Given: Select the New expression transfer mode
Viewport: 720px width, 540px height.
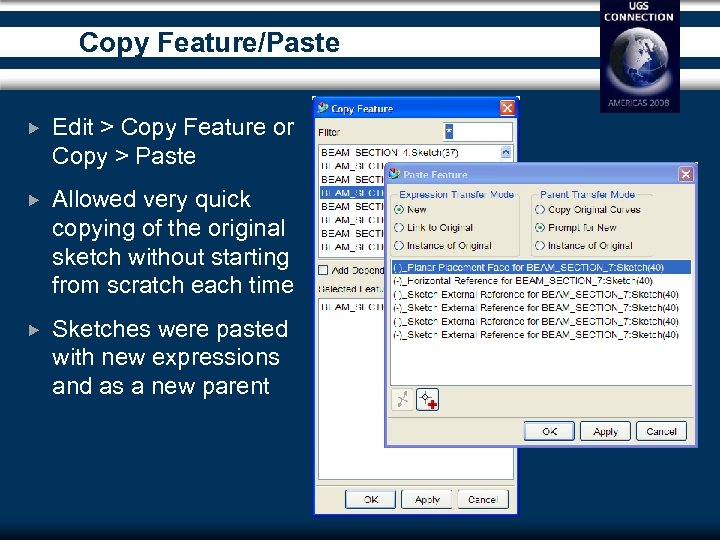Looking at the screenshot, I should (x=399, y=210).
